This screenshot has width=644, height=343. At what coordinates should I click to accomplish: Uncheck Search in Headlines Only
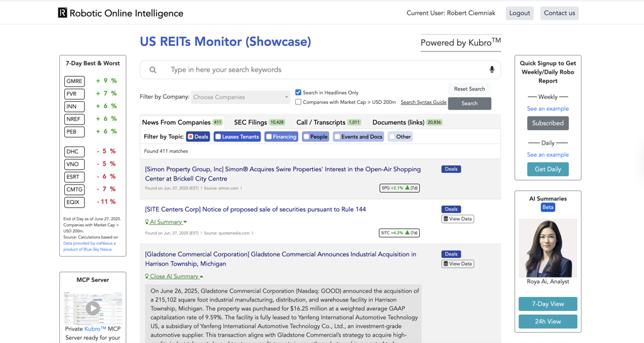click(x=298, y=93)
